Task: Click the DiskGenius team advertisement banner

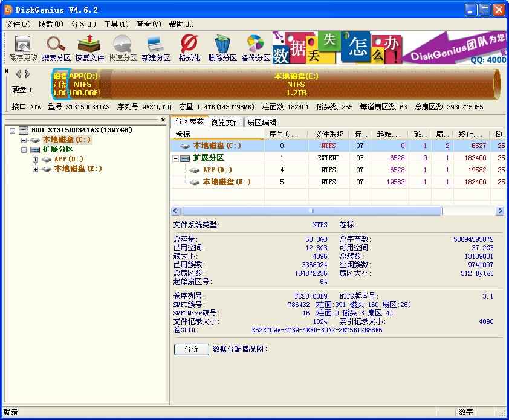Action: (454, 47)
